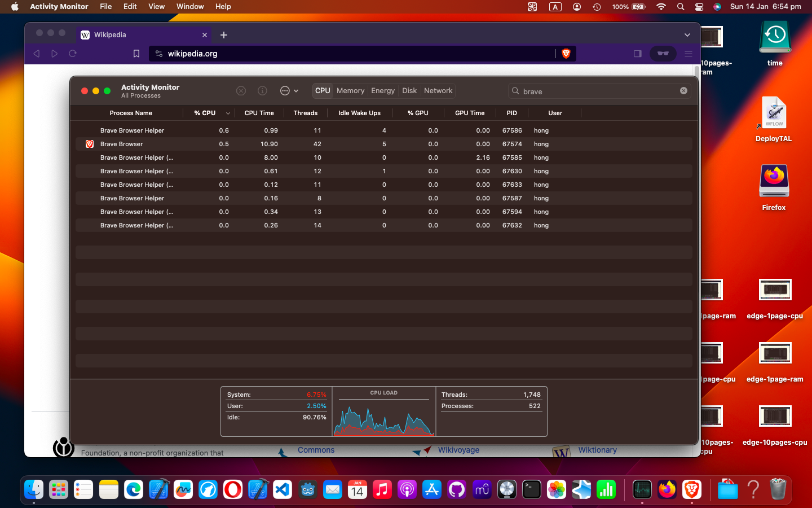Toggle sort order on the % CPU column
Image resolution: width=812 pixels, height=508 pixels.
[x=204, y=113]
